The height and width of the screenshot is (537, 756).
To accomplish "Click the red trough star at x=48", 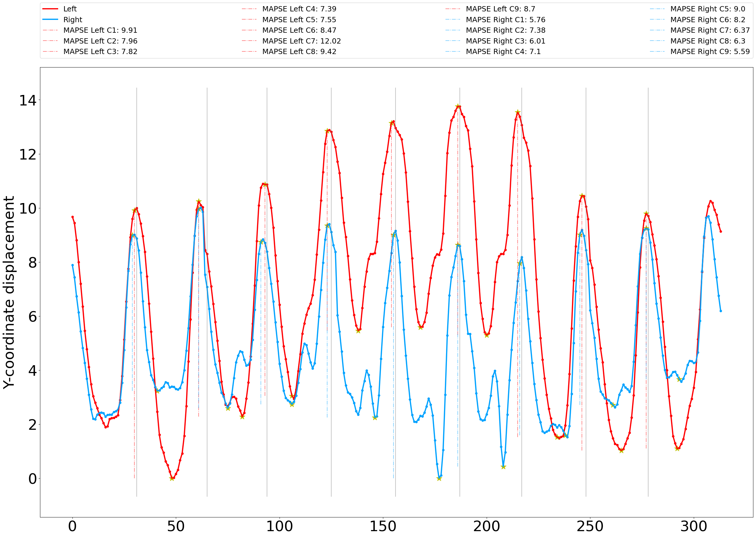I will tap(172, 479).
